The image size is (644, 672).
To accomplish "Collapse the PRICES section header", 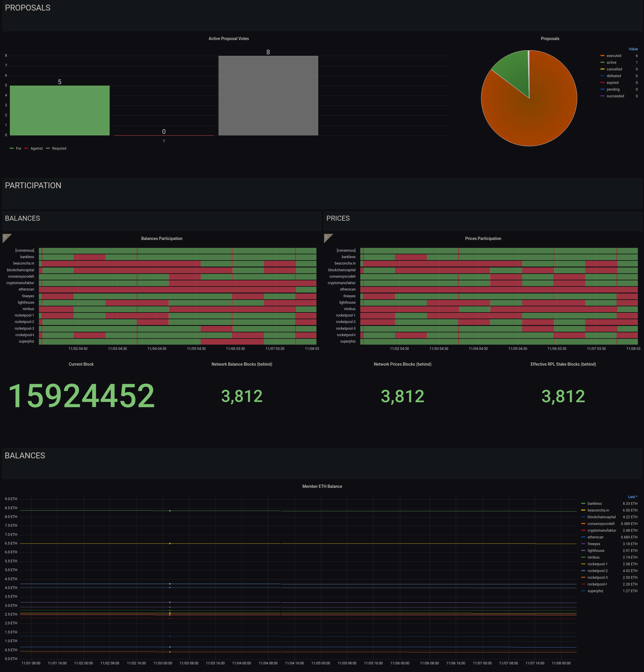I will (337, 218).
